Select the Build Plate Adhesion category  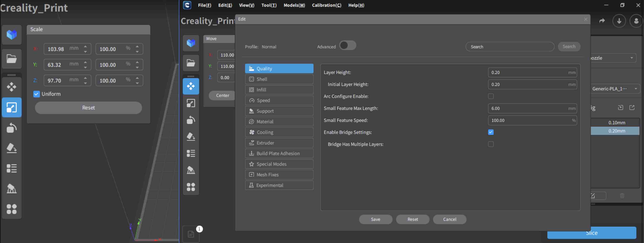279,153
